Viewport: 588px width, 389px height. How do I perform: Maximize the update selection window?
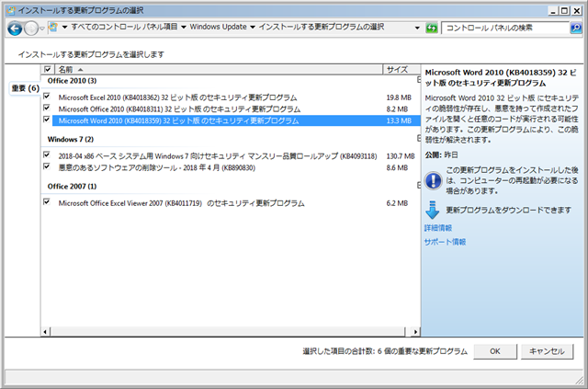564,11
